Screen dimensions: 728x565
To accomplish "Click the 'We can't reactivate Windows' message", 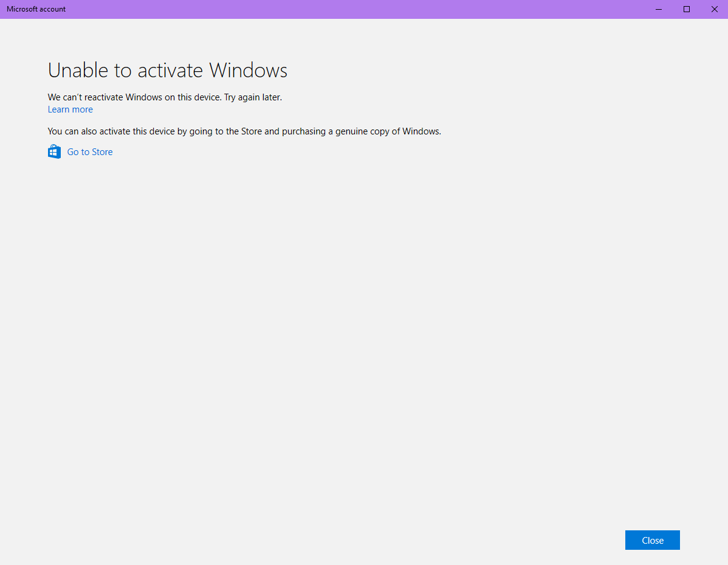I will click(165, 97).
